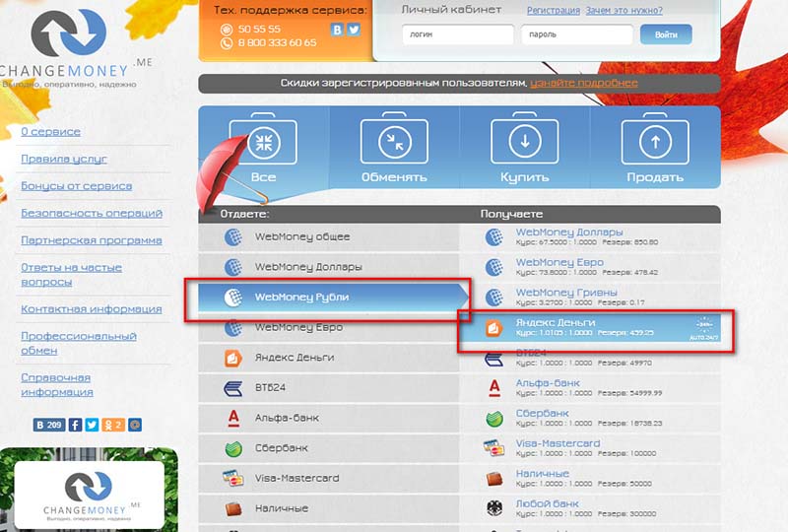The image size is (788, 532).
Task: Click the Войти button
Action: (x=666, y=34)
